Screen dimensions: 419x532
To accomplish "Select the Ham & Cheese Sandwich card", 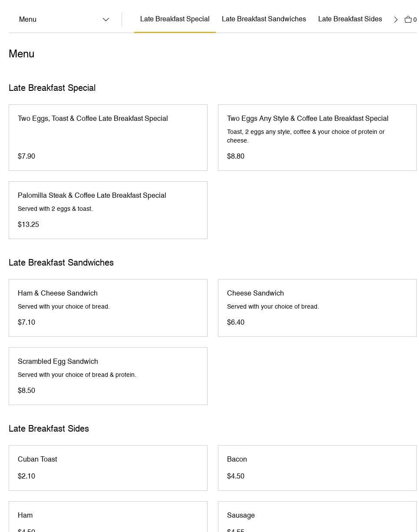I will 108,308.
